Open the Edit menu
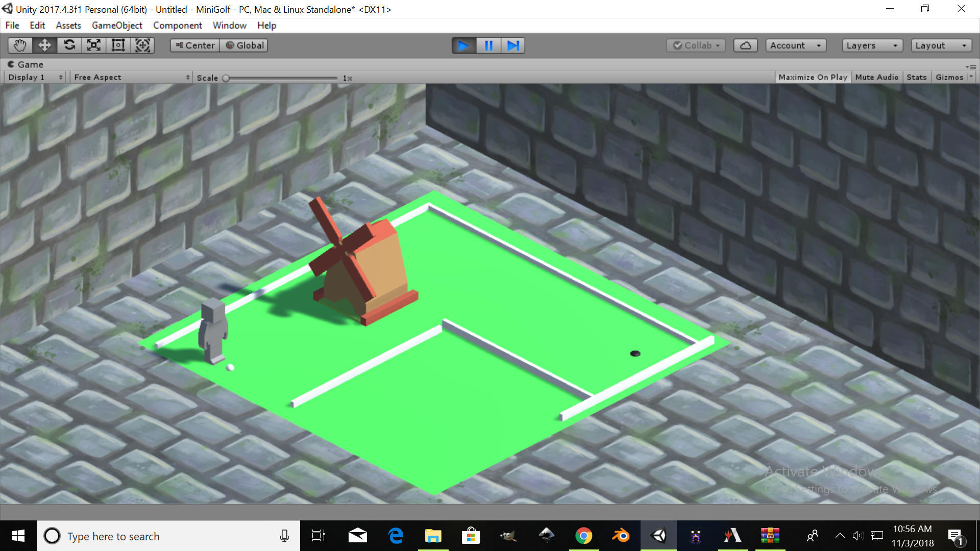The width and height of the screenshot is (980, 551). click(37, 26)
